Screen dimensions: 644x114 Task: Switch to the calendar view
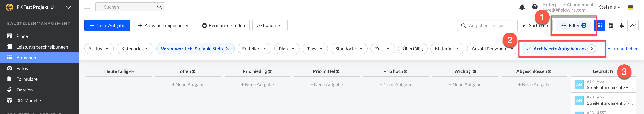click(611, 25)
